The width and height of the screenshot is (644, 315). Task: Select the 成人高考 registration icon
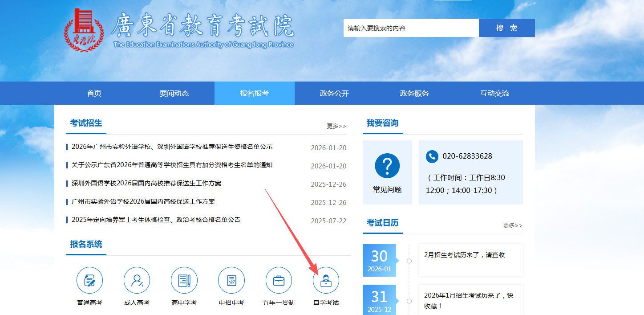coord(137,280)
